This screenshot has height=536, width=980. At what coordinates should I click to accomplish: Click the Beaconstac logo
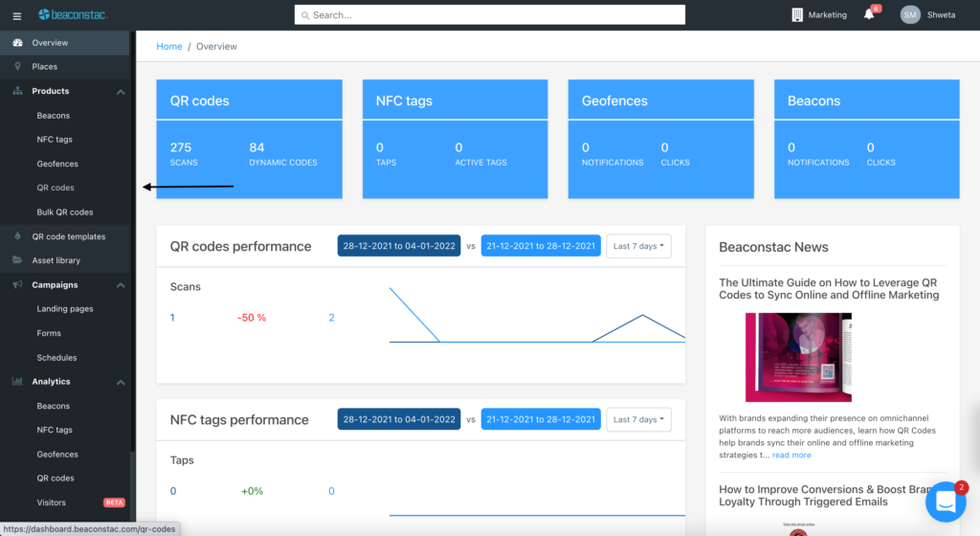(x=71, y=15)
